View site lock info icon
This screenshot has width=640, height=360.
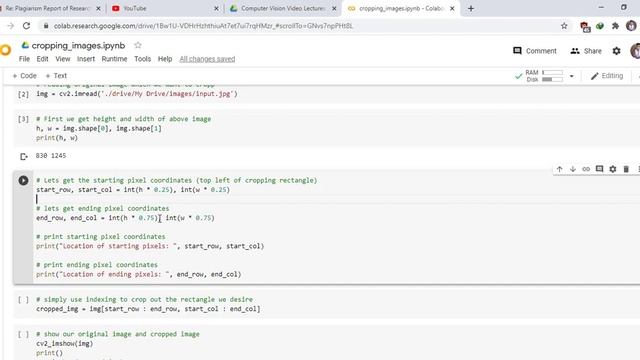pyautogui.click(x=46, y=26)
